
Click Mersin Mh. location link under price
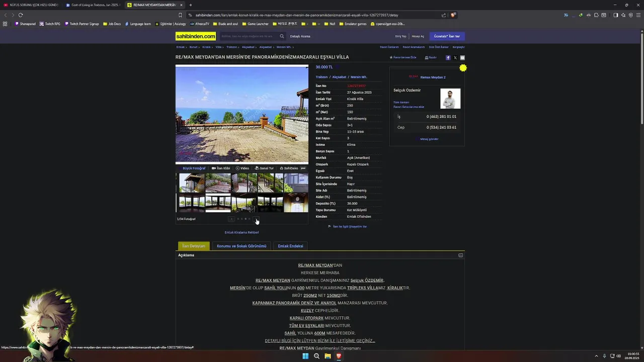pyautogui.click(x=359, y=77)
